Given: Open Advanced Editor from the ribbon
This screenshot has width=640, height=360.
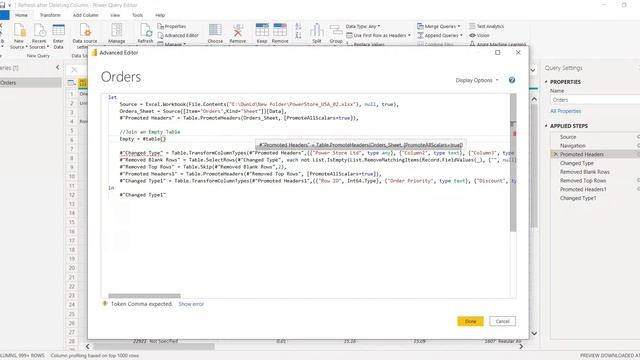Looking at the screenshot, I should 178,36.
